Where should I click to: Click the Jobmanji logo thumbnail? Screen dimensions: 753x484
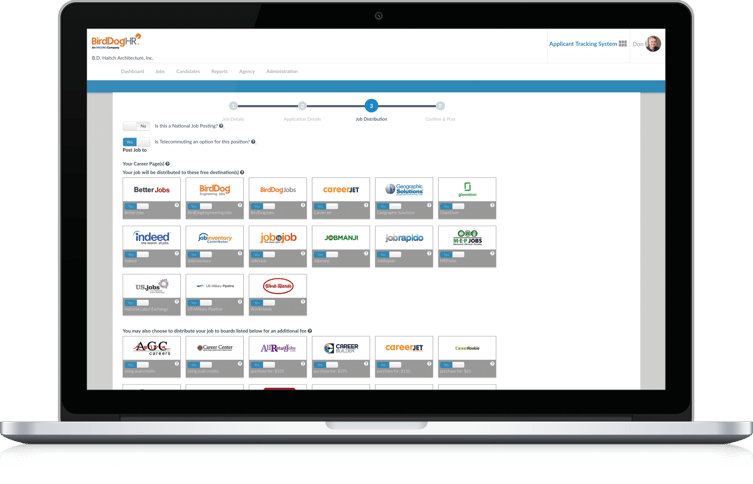[x=341, y=237]
